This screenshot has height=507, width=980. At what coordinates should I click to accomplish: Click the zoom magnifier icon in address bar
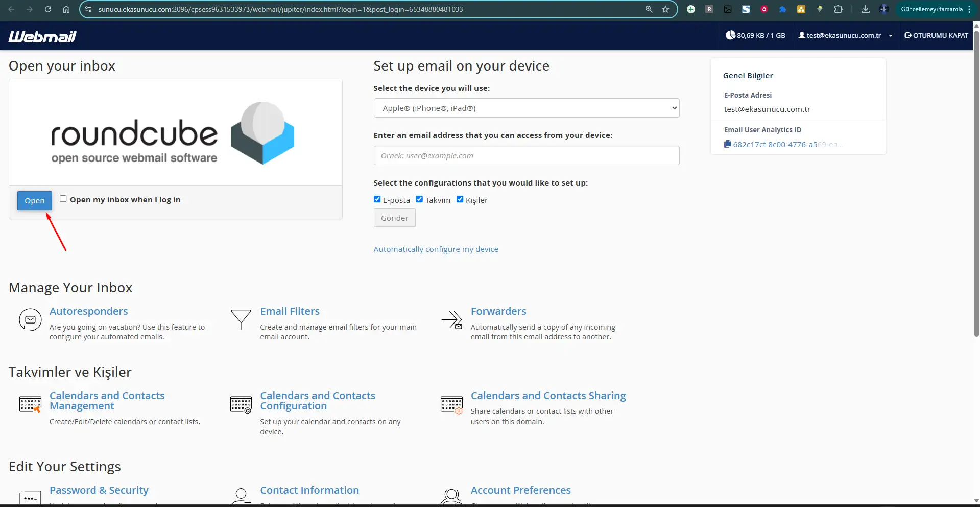point(649,9)
